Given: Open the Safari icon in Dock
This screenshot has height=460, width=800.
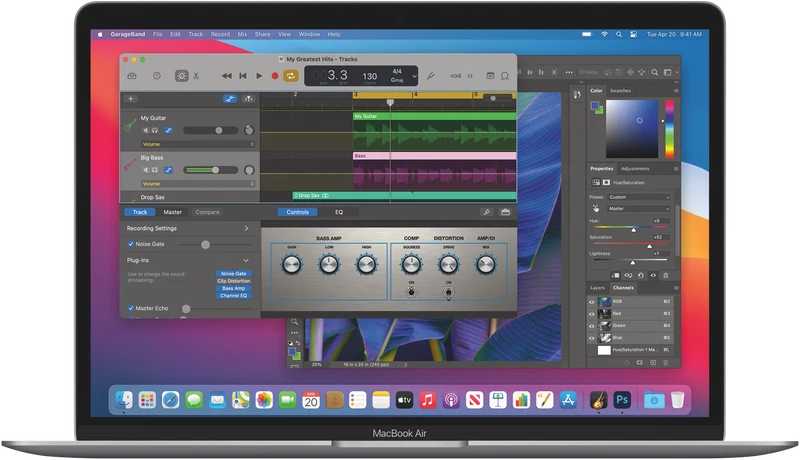Looking at the screenshot, I should tap(170, 400).
